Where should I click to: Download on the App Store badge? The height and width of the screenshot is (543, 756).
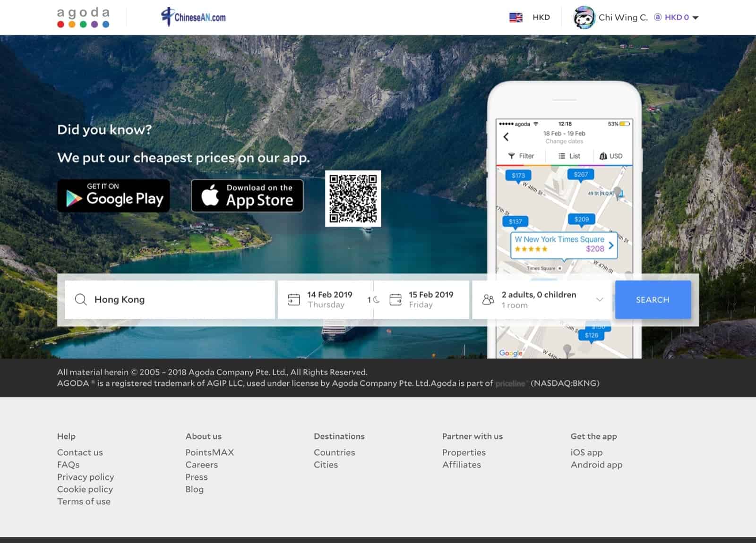(x=247, y=195)
